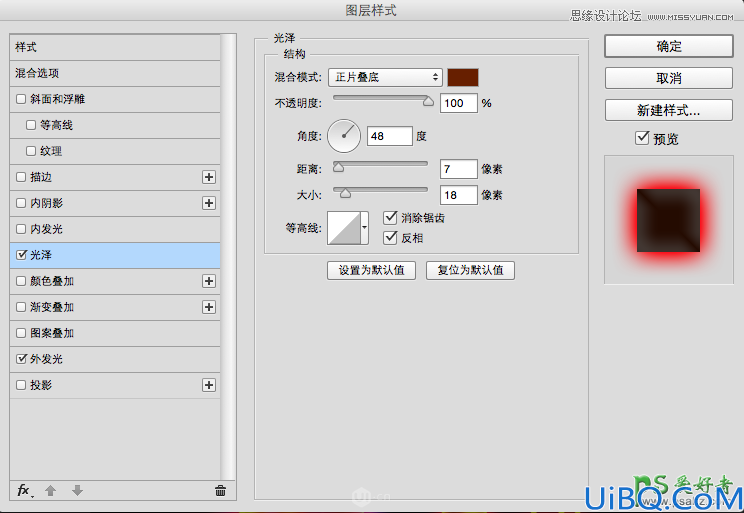The width and height of the screenshot is (744, 513).
Task: Click the styles list vertical scrollbar
Action: pyautogui.click(x=228, y=257)
